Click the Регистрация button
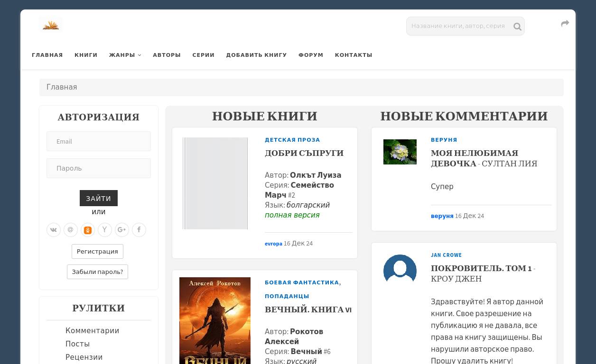This screenshot has height=364, width=596. (x=97, y=251)
